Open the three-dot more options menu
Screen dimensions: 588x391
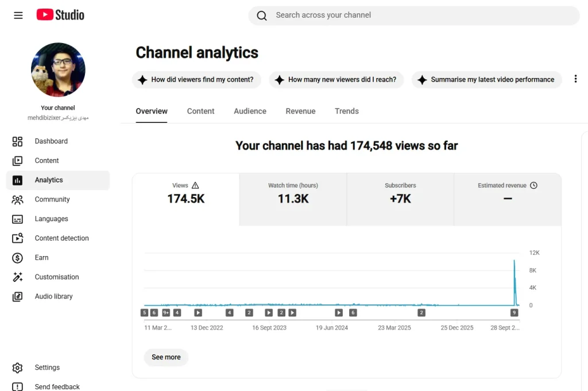tap(575, 79)
